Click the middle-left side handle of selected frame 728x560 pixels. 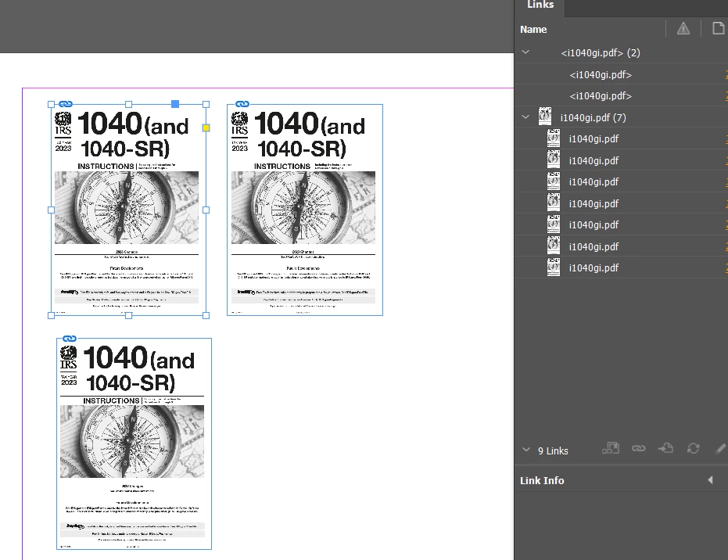pyautogui.click(x=51, y=210)
